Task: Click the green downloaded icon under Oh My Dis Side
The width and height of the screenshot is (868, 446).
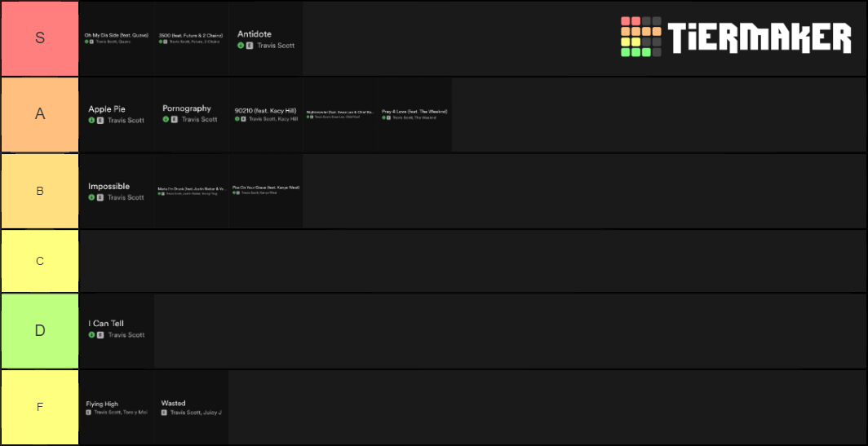Action: click(86, 42)
